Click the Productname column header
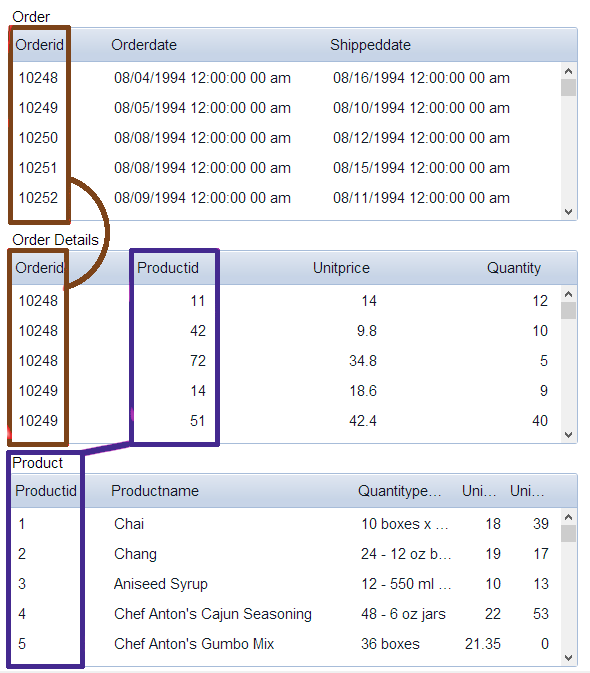The width and height of the screenshot is (590, 673). click(x=155, y=491)
